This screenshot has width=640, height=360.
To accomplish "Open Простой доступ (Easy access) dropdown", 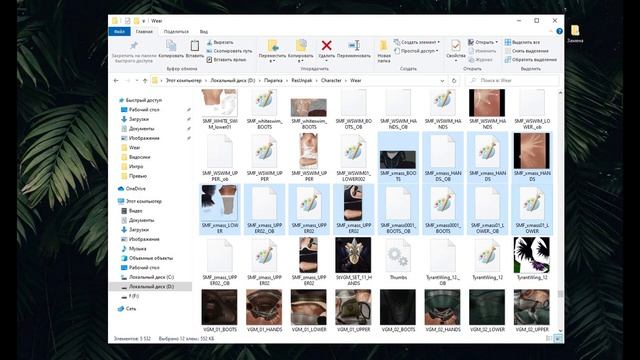I will point(416,51).
